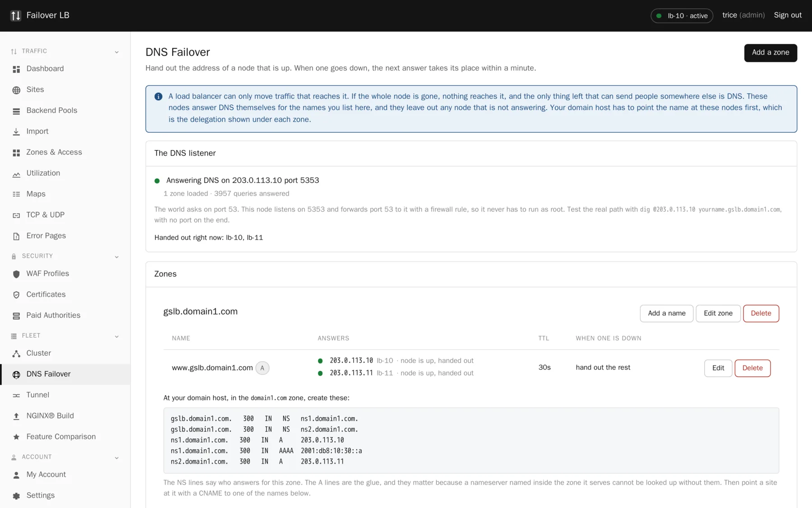Open the NGINX® Build menu item
This screenshot has height=508, width=812.
coord(65,416)
